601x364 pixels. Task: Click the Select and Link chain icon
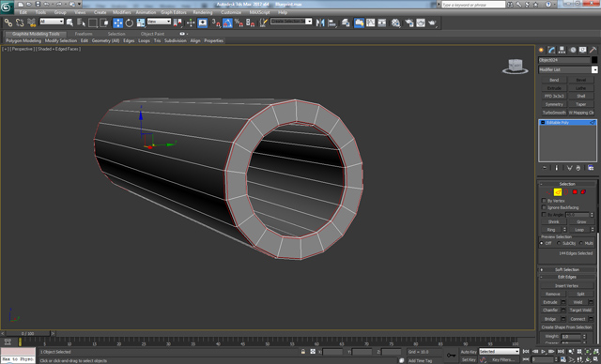(x=8, y=23)
